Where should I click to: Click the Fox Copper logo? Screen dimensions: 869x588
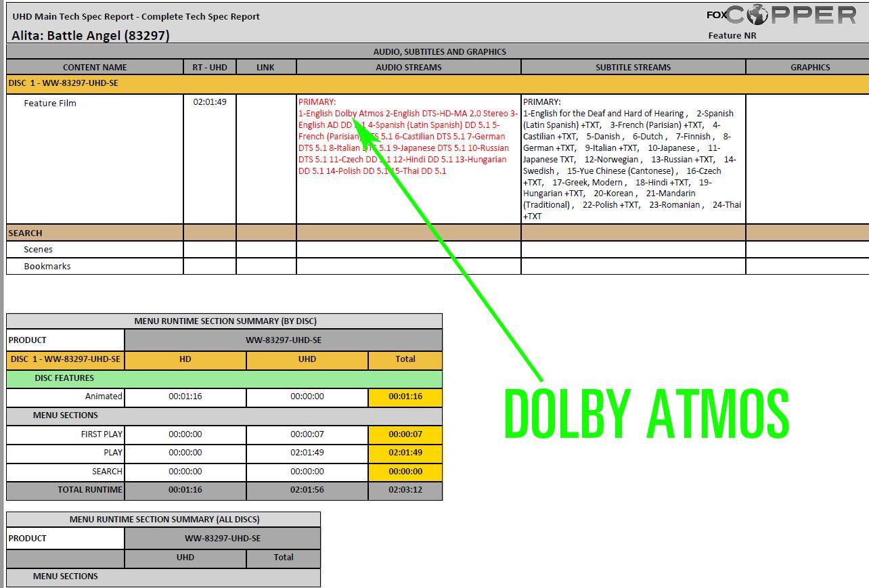click(x=782, y=14)
